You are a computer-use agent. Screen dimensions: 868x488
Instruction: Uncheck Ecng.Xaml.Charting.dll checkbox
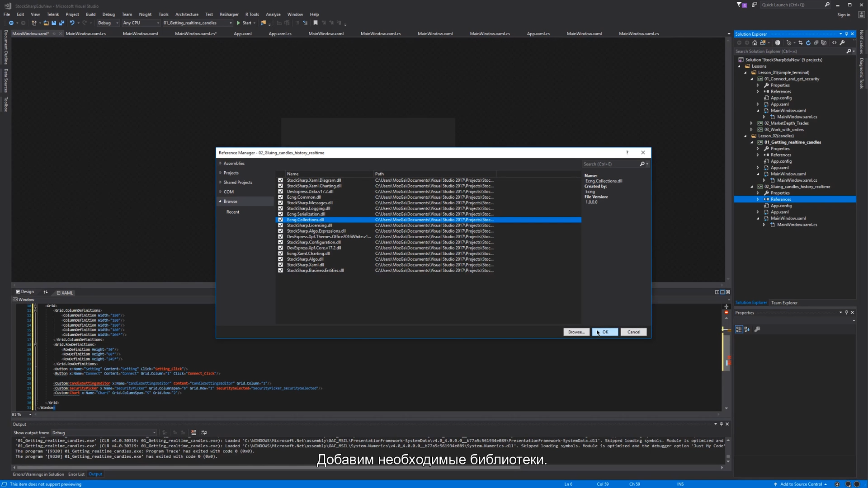(x=280, y=254)
